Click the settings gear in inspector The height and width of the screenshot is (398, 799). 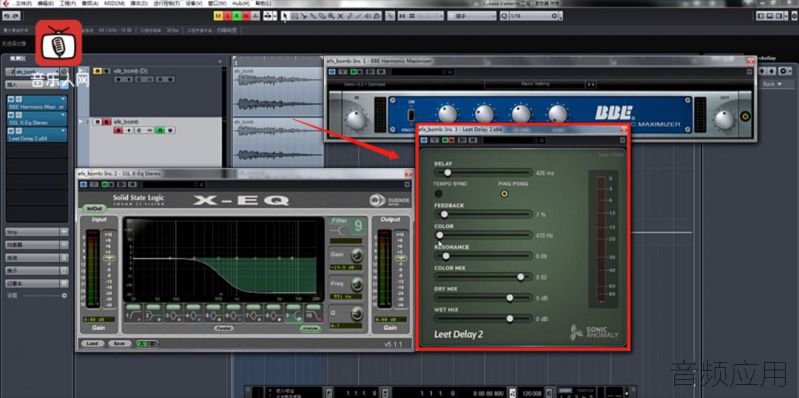point(64,295)
